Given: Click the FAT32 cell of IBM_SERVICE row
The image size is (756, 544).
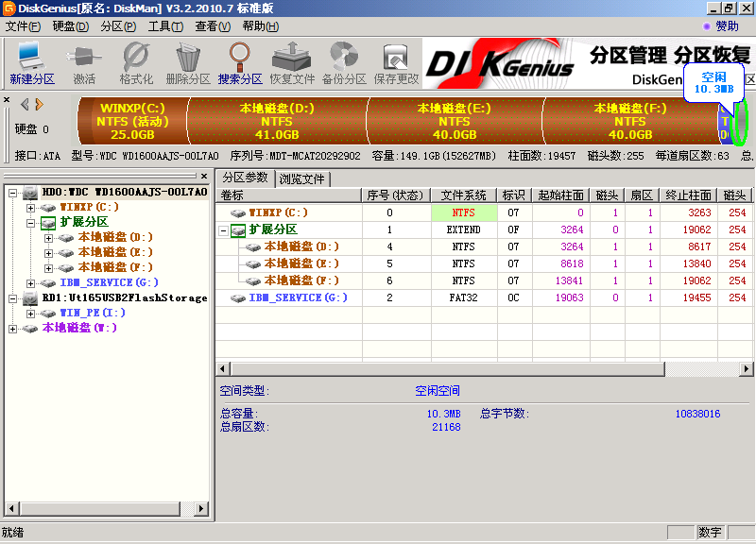Looking at the screenshot, I should [x=464, y=298].
